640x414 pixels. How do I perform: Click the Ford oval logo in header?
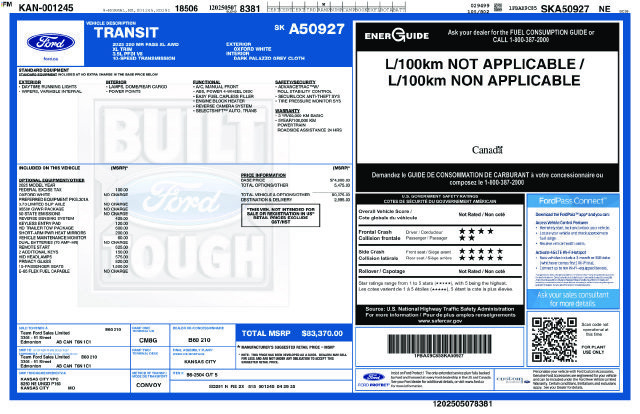tap(51, 42)
